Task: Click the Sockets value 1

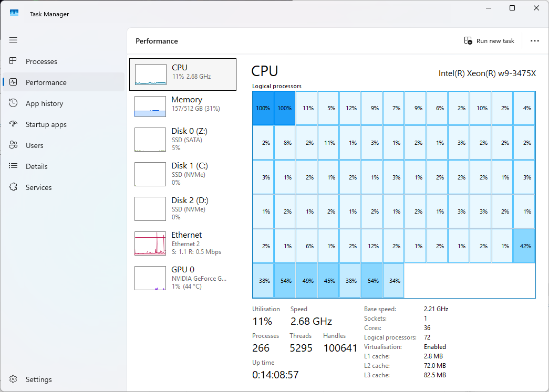Action: (426, 319)
